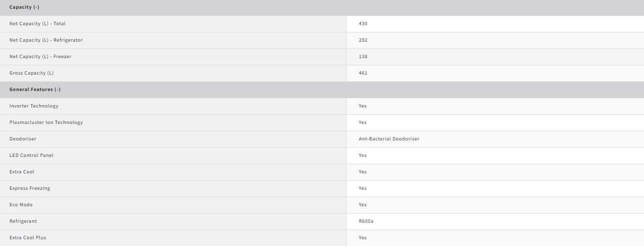Click the 430 total capacity value

coord(363,24)
